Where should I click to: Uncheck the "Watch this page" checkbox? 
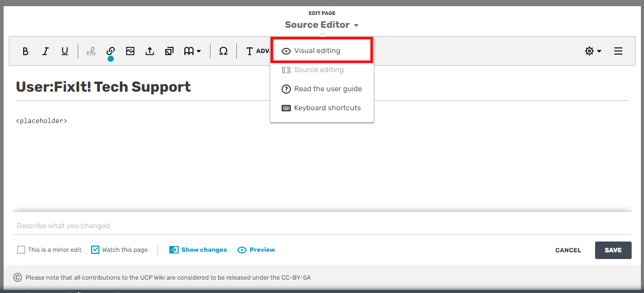[x=95, y=250]
